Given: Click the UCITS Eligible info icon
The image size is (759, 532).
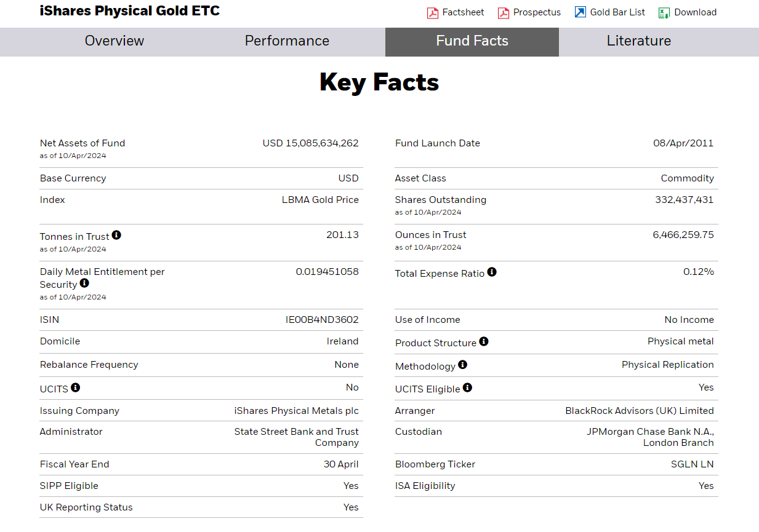Looking at the screenshot, I should point(467,387).
